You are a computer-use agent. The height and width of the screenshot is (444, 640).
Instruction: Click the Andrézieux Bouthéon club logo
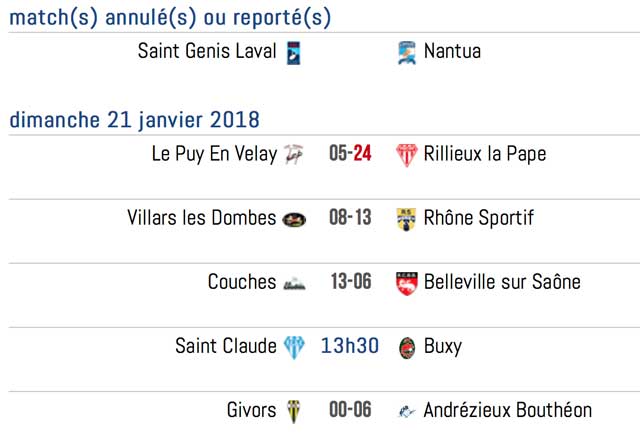click(406, 411)
